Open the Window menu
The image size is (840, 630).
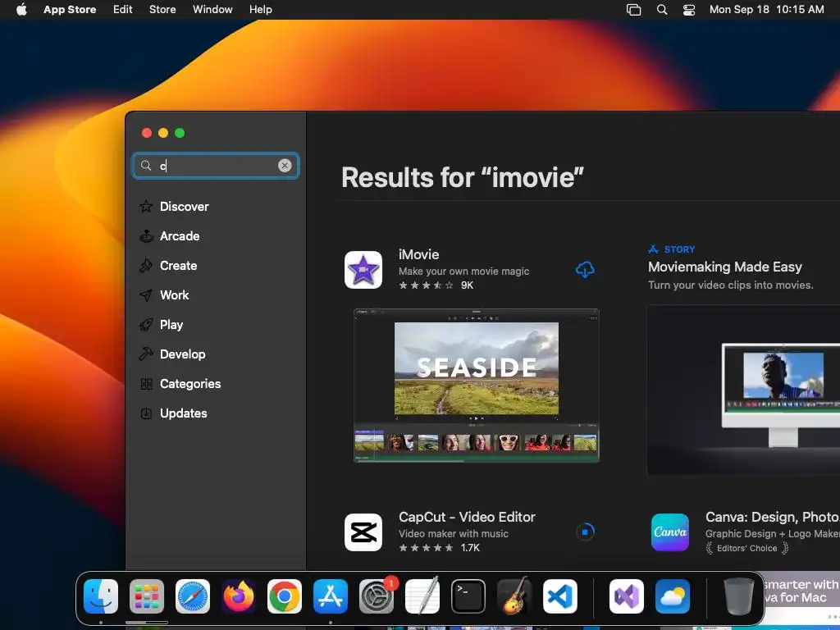point(212,10)
